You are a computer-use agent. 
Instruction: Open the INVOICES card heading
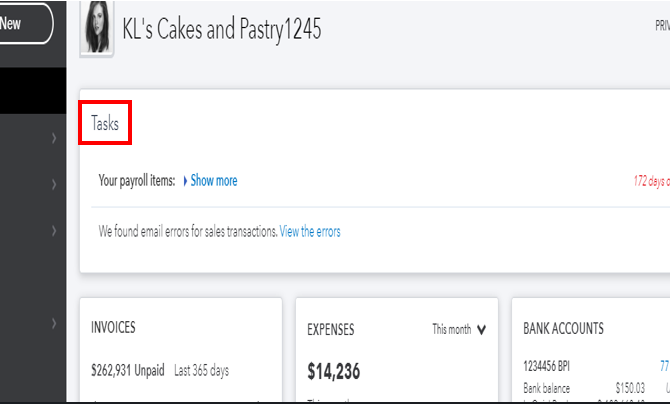(113, 327)
